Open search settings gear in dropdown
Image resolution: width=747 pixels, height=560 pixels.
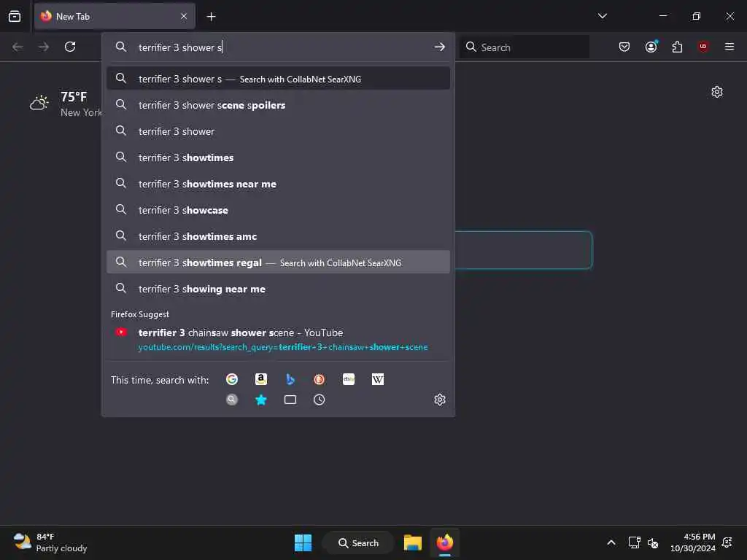coord(440,400)
